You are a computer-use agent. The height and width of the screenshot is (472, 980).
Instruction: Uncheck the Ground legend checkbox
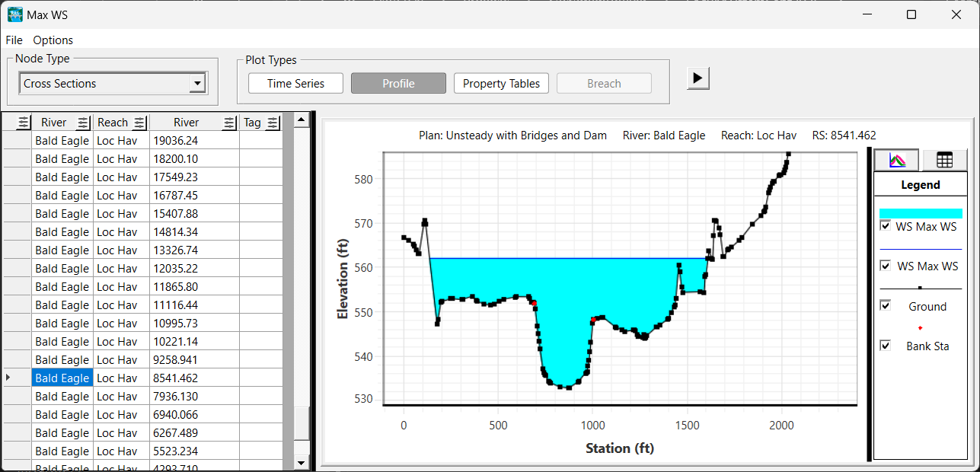(885, 305)
